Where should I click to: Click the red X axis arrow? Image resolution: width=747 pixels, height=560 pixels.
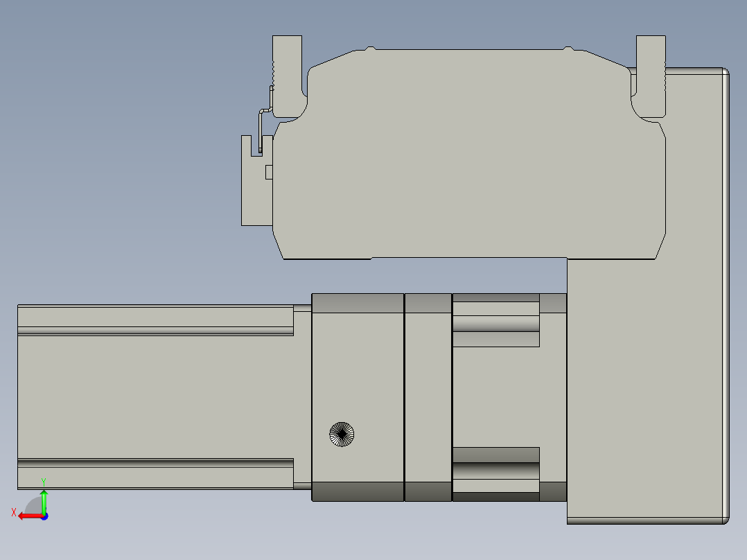tap(26, 516)
